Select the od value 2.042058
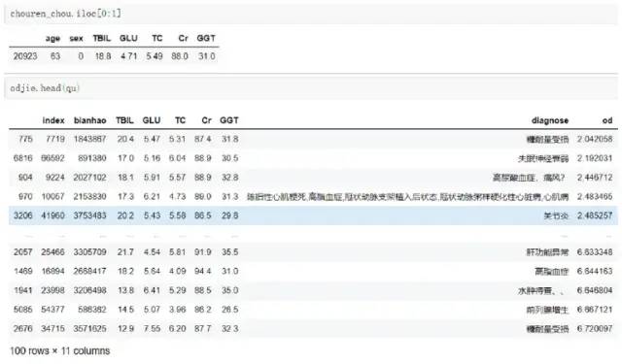Viewport: 622px width, 364px height. (595, 139)
